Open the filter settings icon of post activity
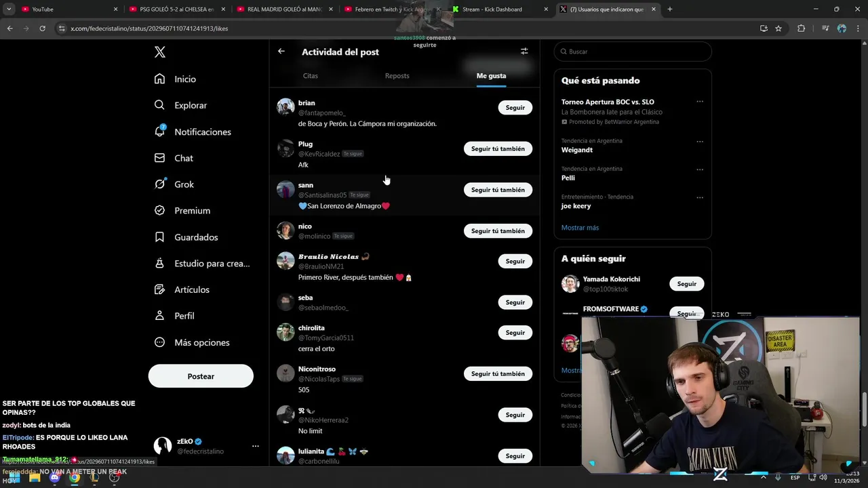 [524, 52]
